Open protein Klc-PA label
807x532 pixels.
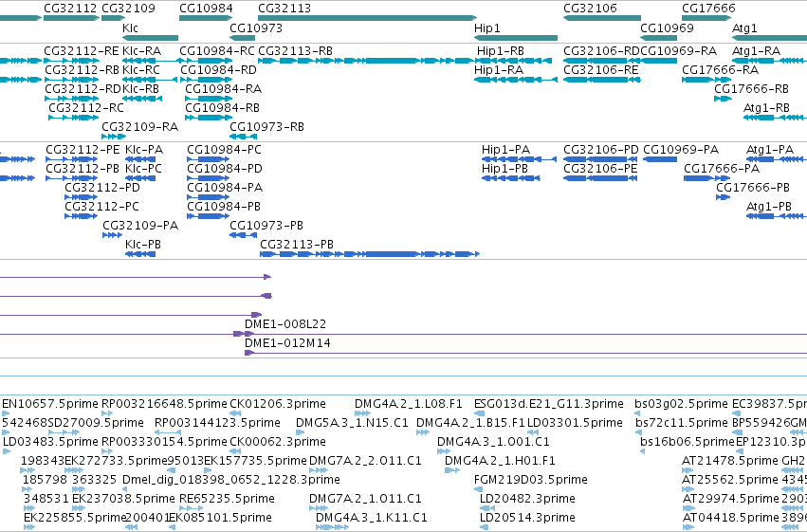pyautogui.click(x=144, y=150)
